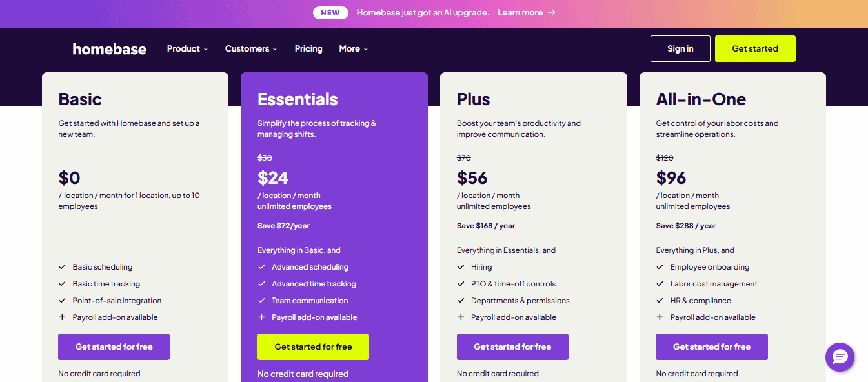The width and height of the screenshot is (868, 382).
Task: Open the More dropdown menu
Action: click(354, 48)
